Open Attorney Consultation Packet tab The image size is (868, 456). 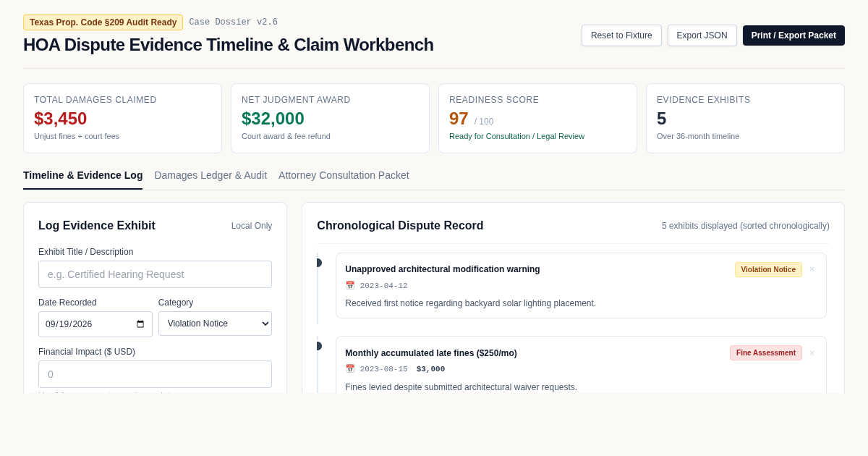click(x=344, y=175)
